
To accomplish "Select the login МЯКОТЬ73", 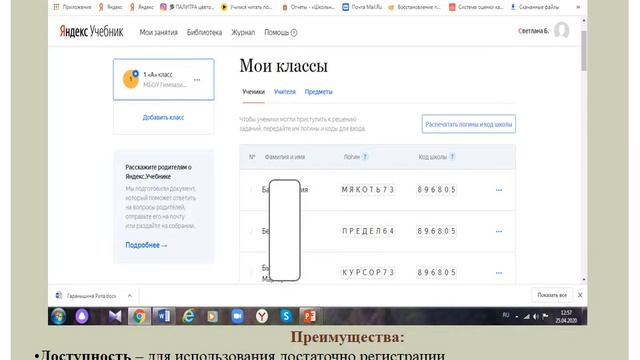I will (x=368, y=190).
